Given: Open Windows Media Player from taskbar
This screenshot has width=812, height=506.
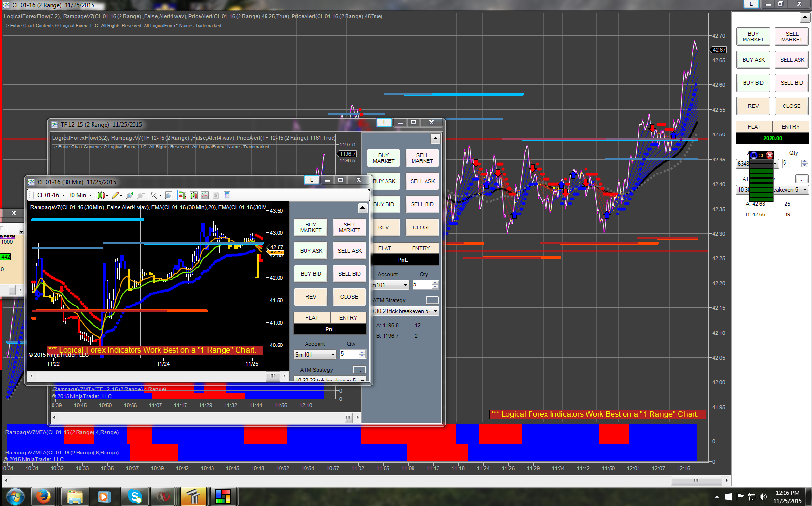Looking at the screenshot, I should point(104,496).
